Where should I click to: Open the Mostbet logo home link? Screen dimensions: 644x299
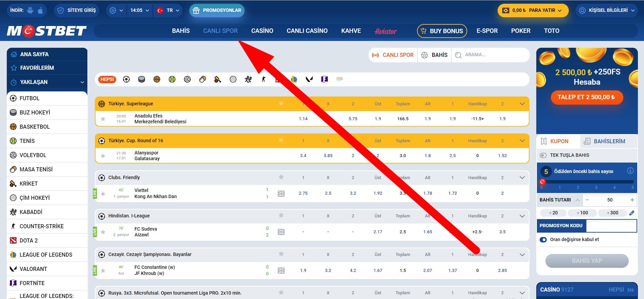tap(47, 31)
